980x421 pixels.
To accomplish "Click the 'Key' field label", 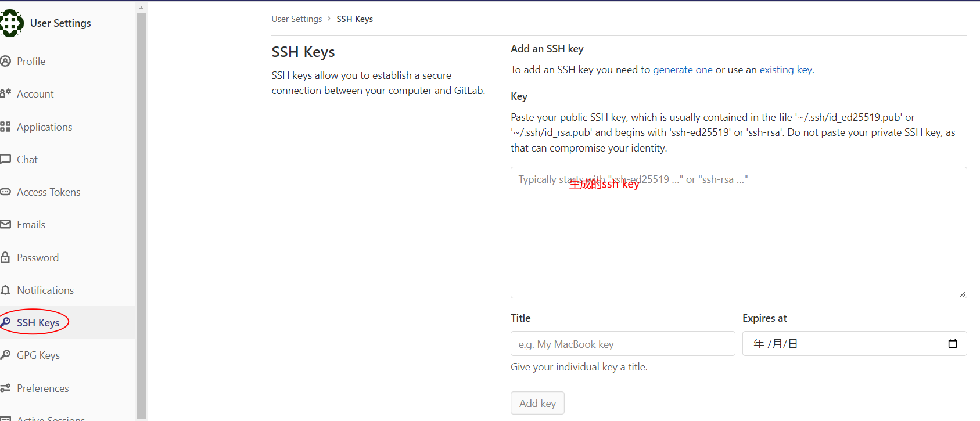I will pyautogui.click(x=519, y=96).
